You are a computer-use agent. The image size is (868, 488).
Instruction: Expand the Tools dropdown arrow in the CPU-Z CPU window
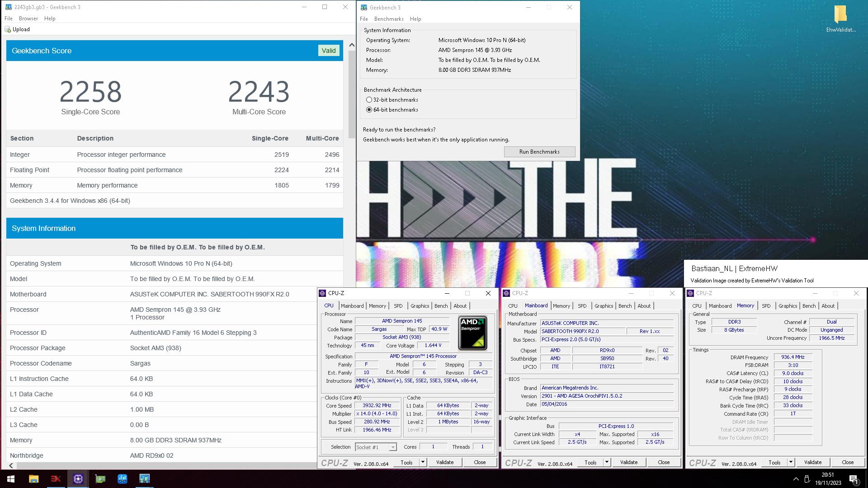[x=423, y=462]
